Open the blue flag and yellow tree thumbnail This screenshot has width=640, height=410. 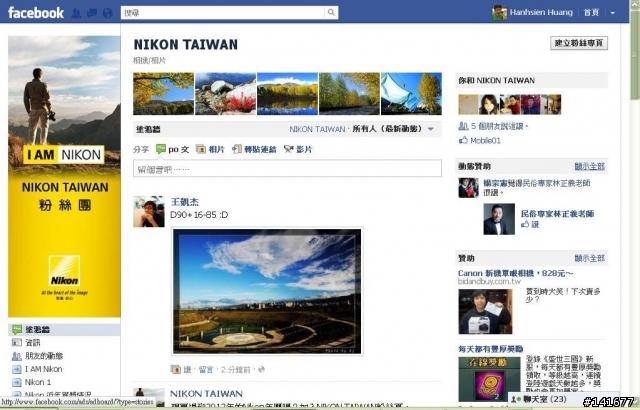[411, 93]
